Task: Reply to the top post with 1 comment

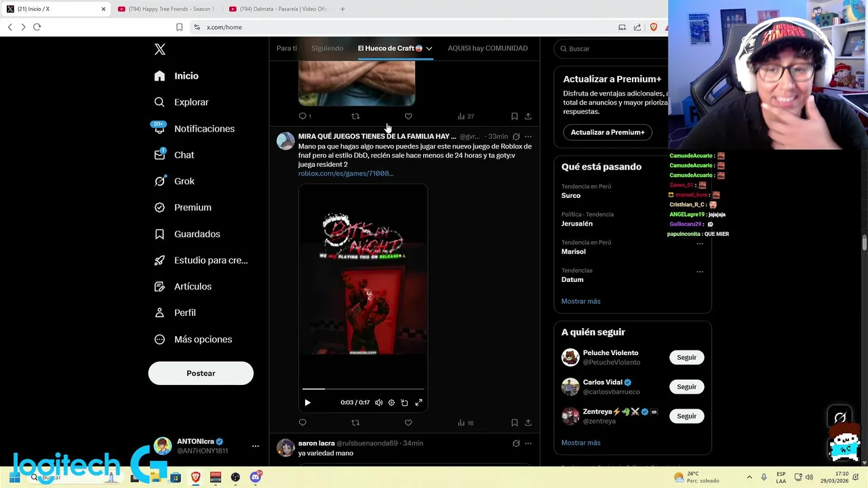Action: tap(305, 117)
